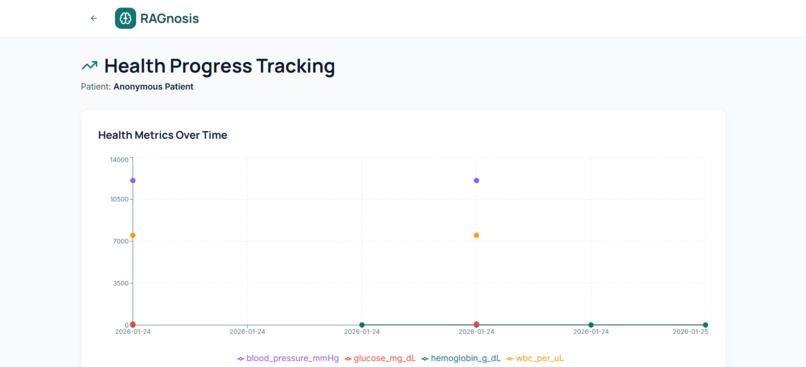
Task: Click the second purple blood pressure data point
Action: [477, 180]
